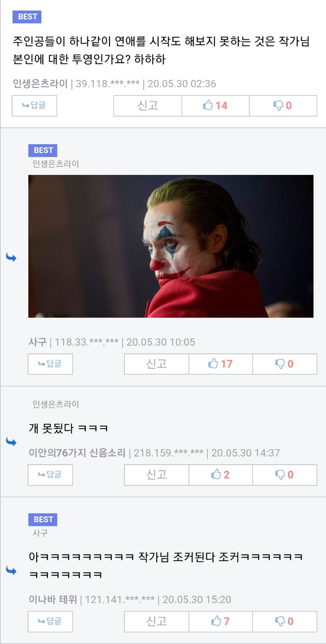
Task: Report 이나바 테위's comment with 신고
Action: click(157, 621)
